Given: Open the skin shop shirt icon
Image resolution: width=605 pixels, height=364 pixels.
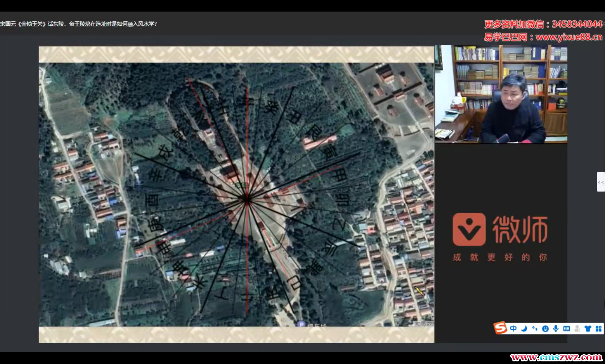Looking at the screenshot, I should coord(588,329).
